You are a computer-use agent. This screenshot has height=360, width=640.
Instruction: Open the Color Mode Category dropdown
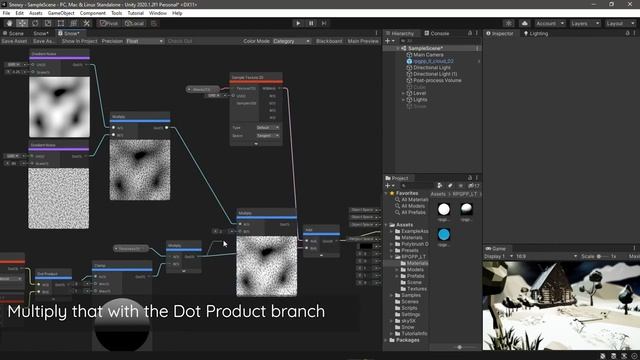(291, 41)
